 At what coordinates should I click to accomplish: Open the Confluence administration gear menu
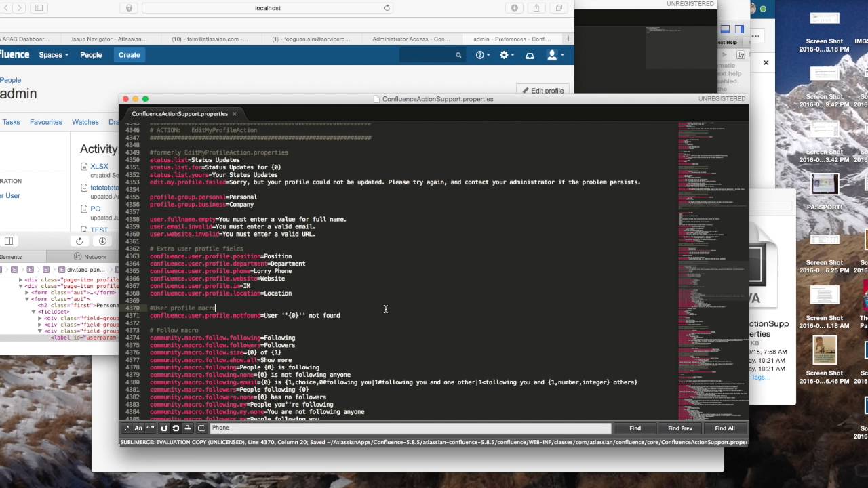tap(507, 55)
